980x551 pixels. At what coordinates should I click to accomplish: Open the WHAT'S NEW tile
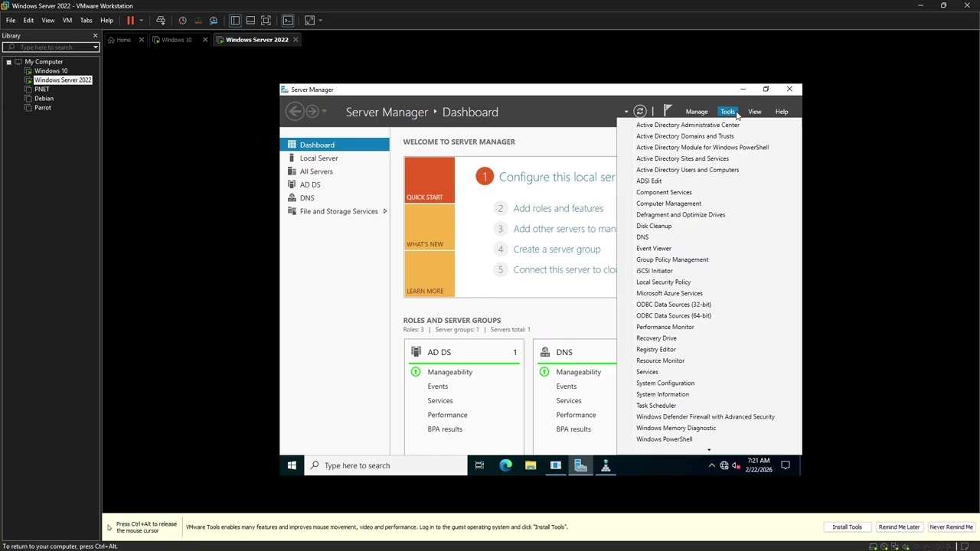pos(430,227)
